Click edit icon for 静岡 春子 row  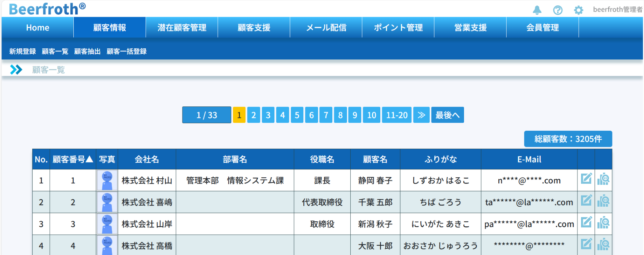(x=586, y=178)
